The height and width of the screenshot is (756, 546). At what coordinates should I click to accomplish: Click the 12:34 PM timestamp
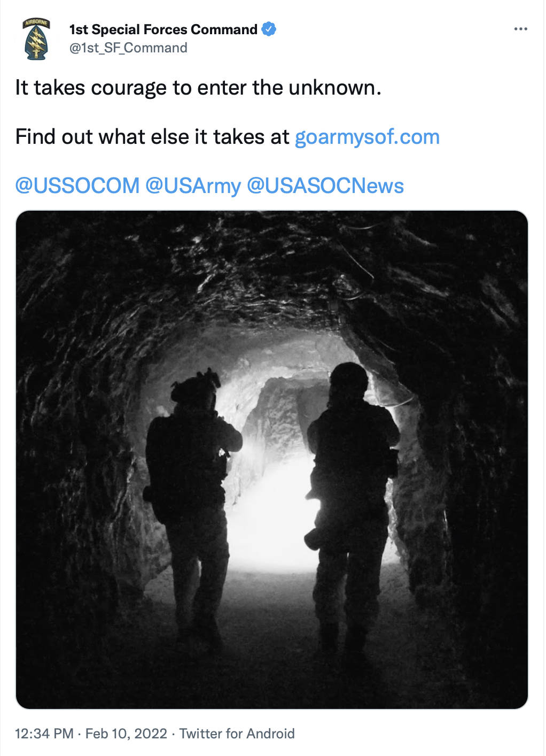(44, 734)
